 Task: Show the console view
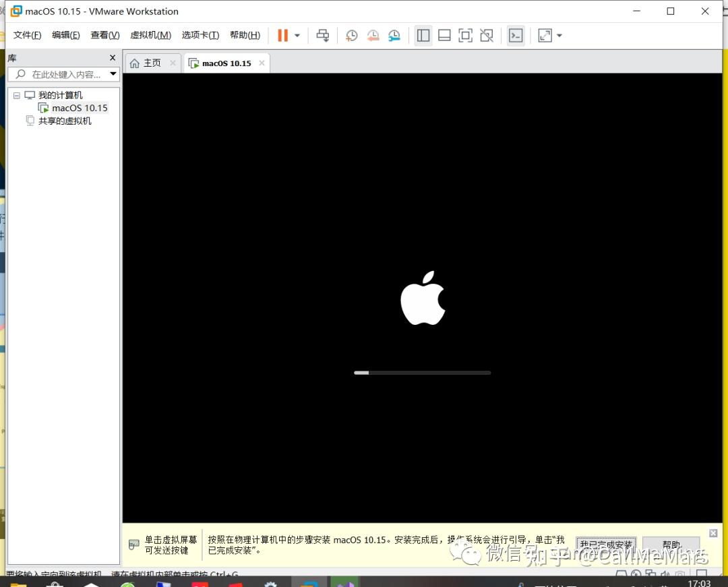point(516,35)
